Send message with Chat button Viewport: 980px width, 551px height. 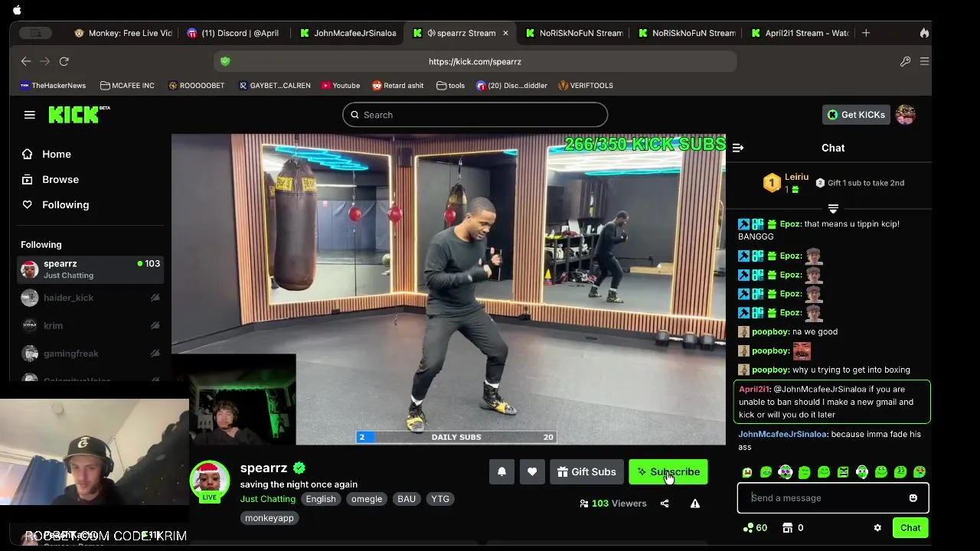pos(910,528)
